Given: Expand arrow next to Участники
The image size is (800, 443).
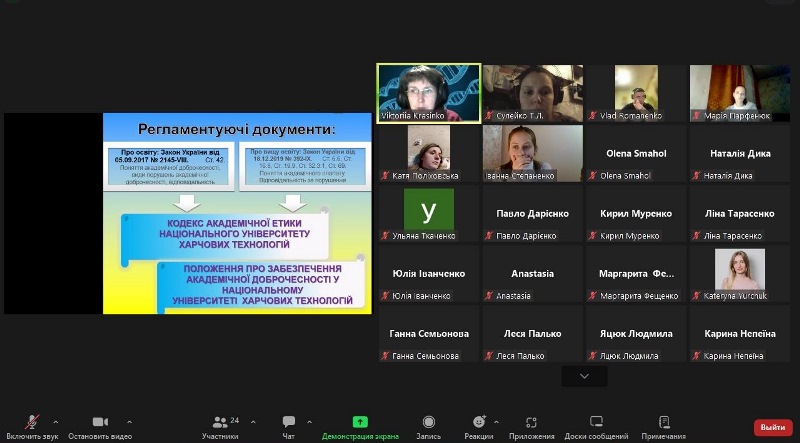Looking at the screenshot, I should click(x=253, y=422).
